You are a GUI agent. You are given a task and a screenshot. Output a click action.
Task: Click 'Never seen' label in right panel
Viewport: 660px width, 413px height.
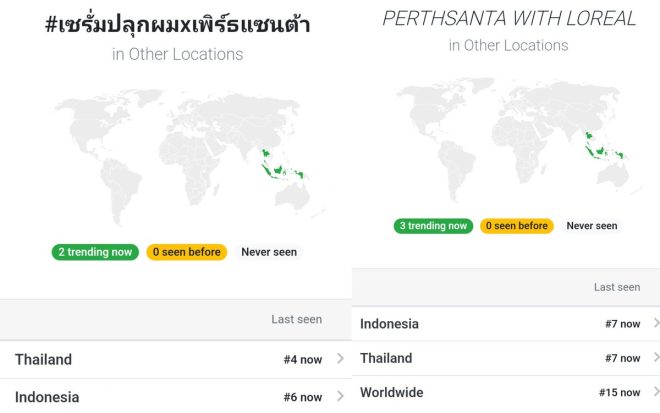(592, 226)
